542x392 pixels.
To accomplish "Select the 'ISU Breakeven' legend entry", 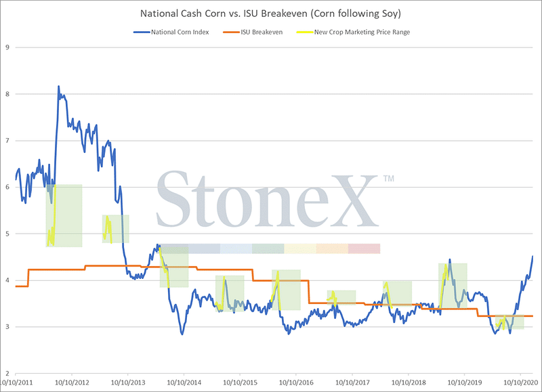I will (x=253, y=32).
